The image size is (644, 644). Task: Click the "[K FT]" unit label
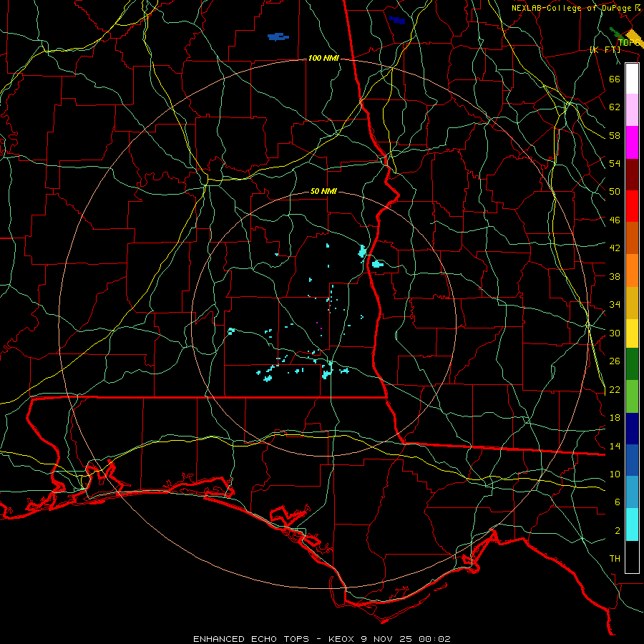tap(605, 49)
